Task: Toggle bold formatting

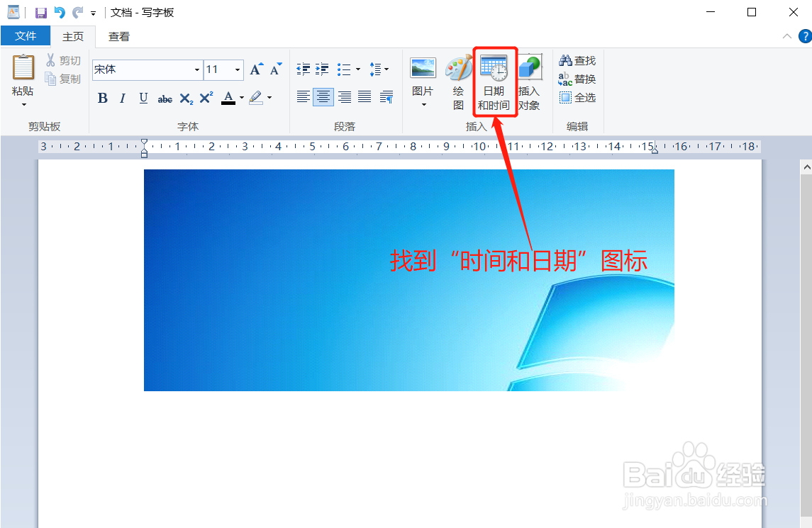Action: 103,98
